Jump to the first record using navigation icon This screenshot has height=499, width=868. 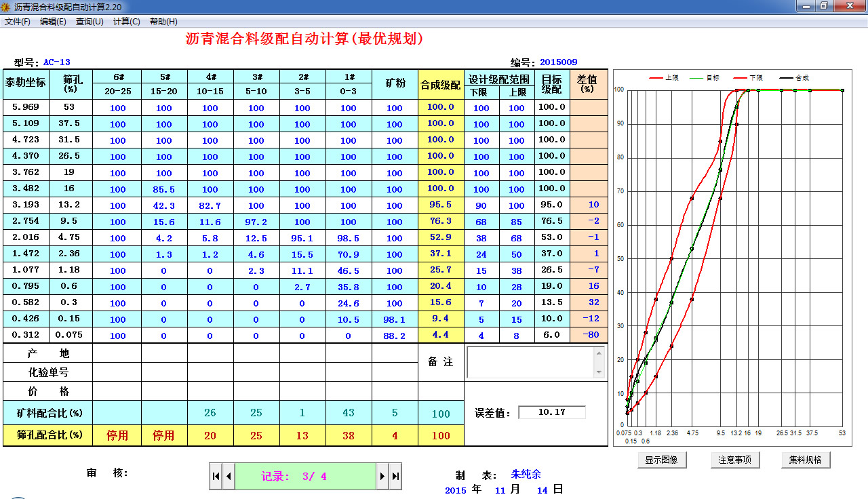pos(215,476)
